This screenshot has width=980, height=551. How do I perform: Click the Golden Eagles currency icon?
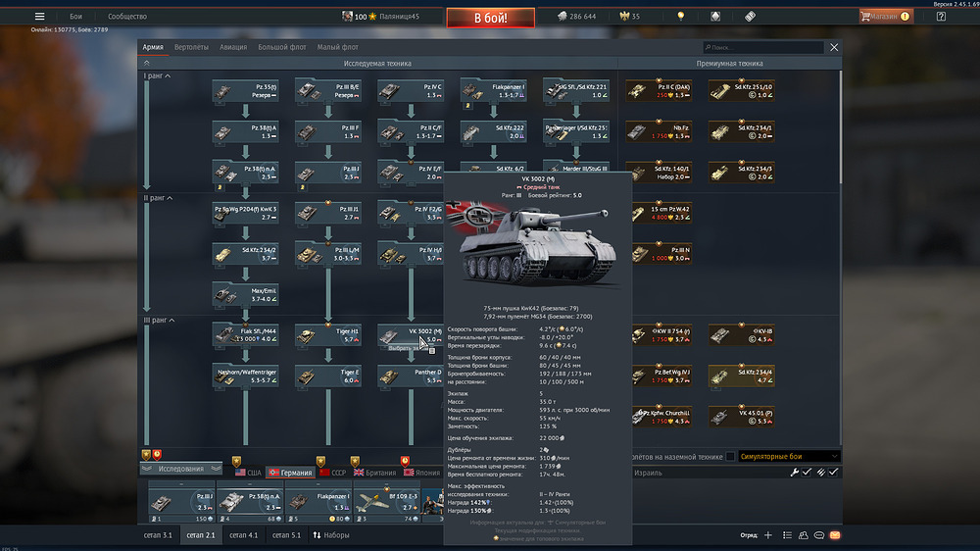tap(622, 17)
